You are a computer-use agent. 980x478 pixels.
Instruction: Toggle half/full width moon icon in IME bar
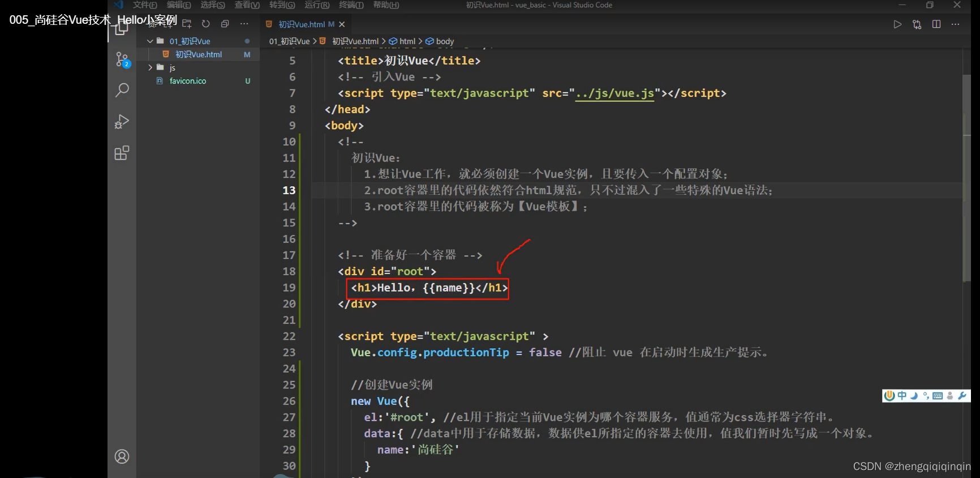coord(914,396)
